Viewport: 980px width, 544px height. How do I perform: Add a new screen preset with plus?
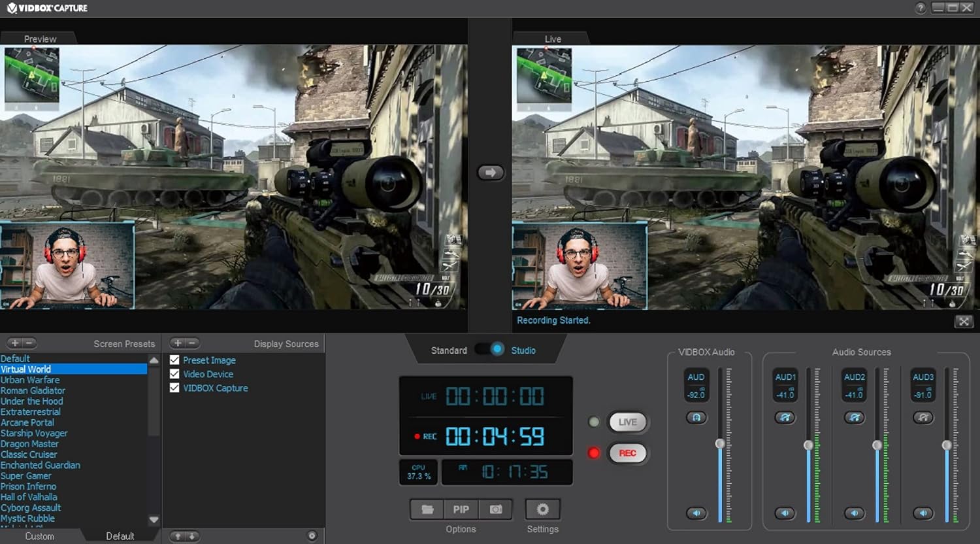point(14,343)
